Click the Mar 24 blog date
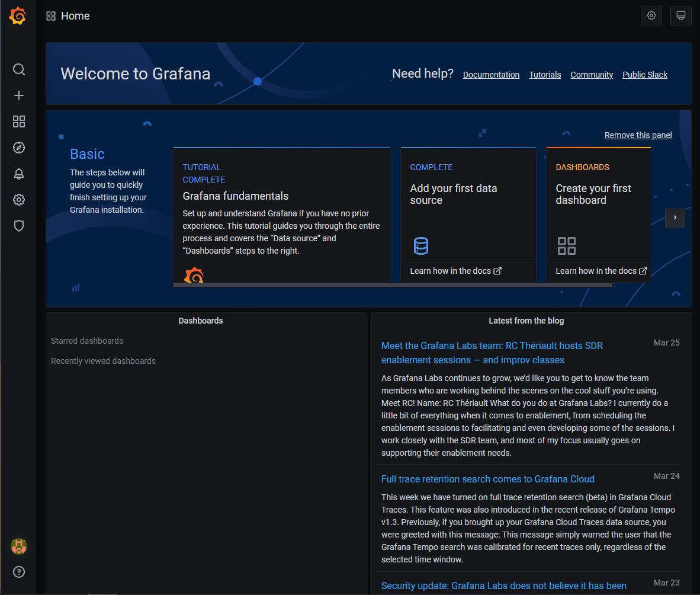The height and width of the screenshot is (595, 700). (x=666, y=476)
